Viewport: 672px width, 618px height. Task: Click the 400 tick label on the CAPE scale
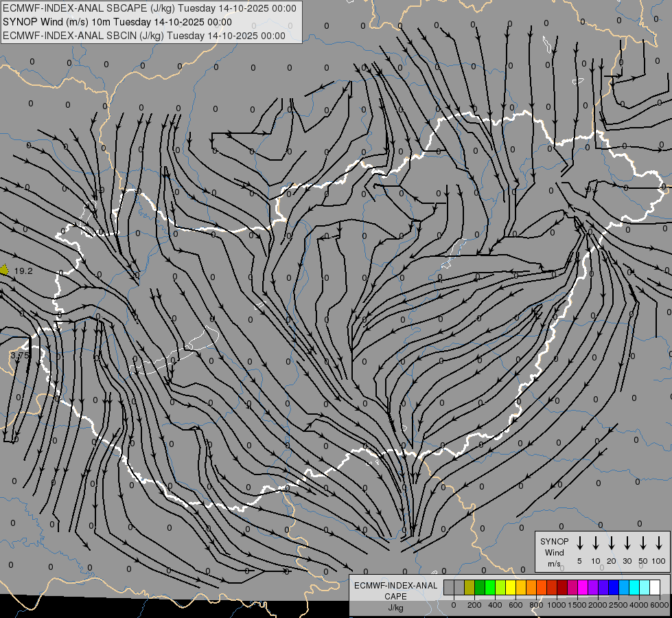coord(495,605)
